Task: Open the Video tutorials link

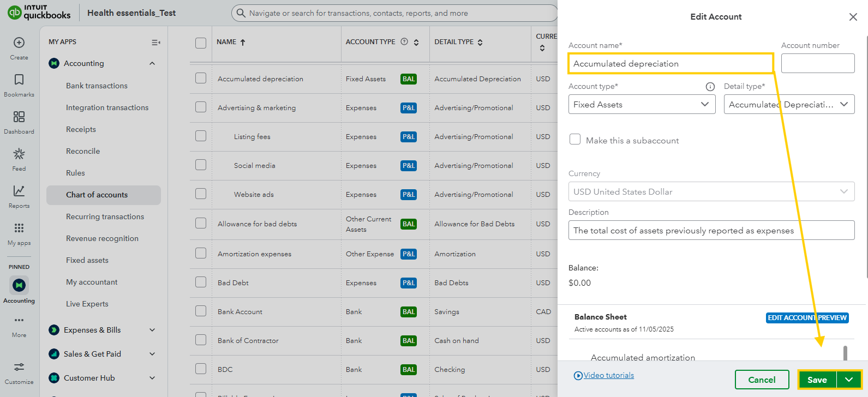Action: click(x=608, y=375)
